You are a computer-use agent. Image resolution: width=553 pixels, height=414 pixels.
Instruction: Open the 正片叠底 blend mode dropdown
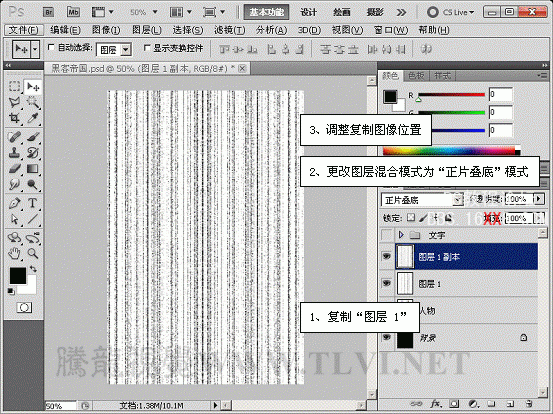[422, 200]
